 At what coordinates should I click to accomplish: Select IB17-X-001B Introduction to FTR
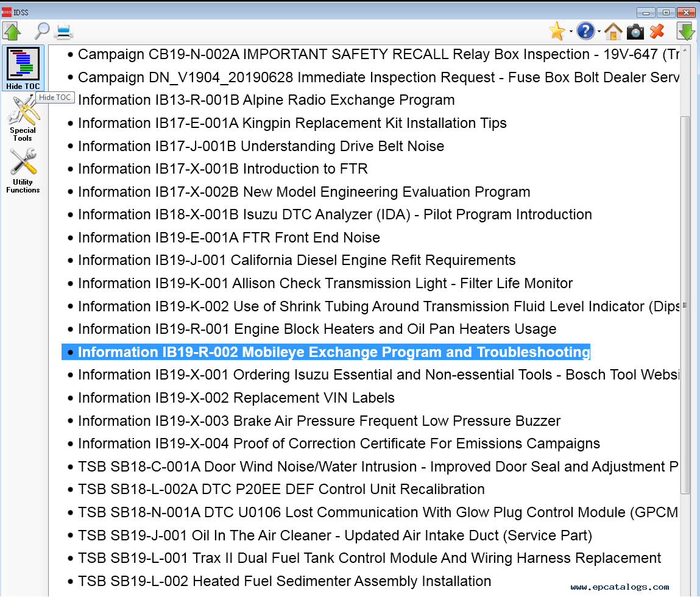223,169
